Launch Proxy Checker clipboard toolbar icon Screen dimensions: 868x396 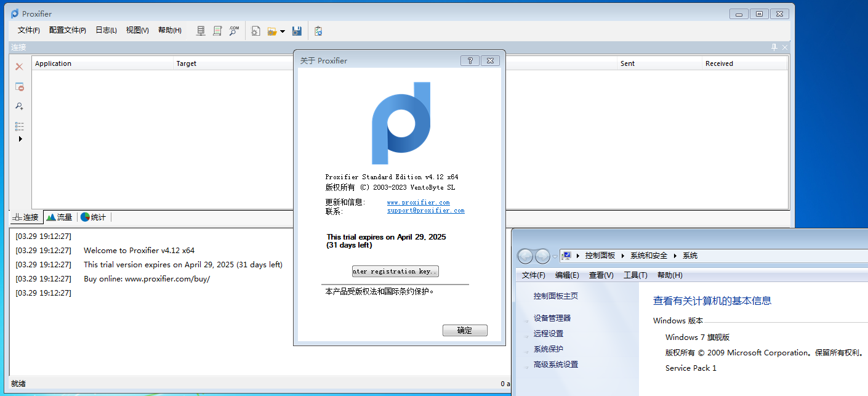tap(318, 31)
